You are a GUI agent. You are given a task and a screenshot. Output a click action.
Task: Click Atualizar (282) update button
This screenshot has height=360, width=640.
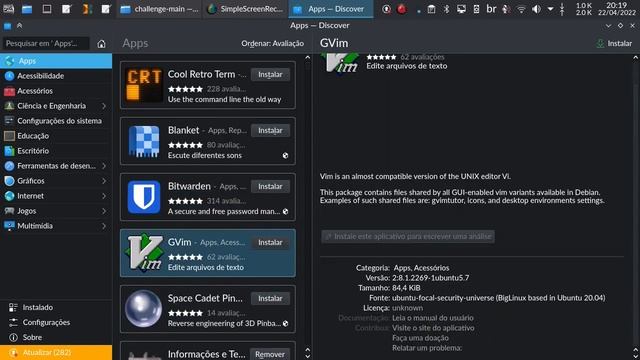coord(56,353)
